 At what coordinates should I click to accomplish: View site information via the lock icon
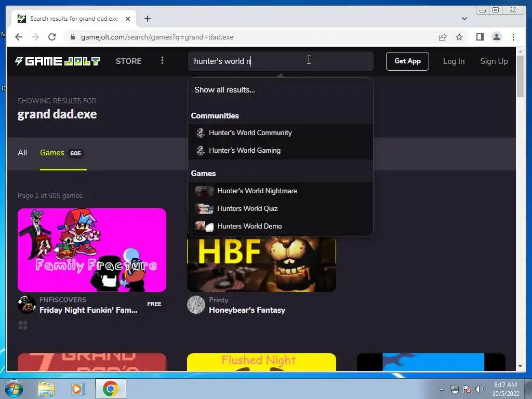[72, 37]
